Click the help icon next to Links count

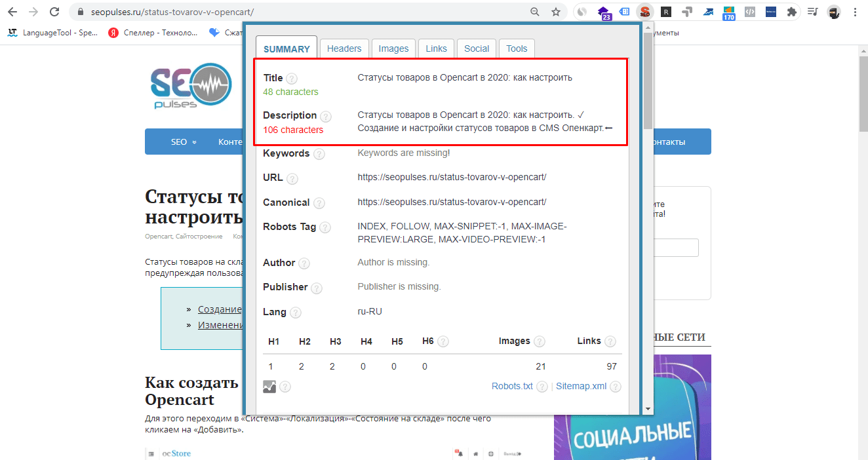tap(610, 341)
